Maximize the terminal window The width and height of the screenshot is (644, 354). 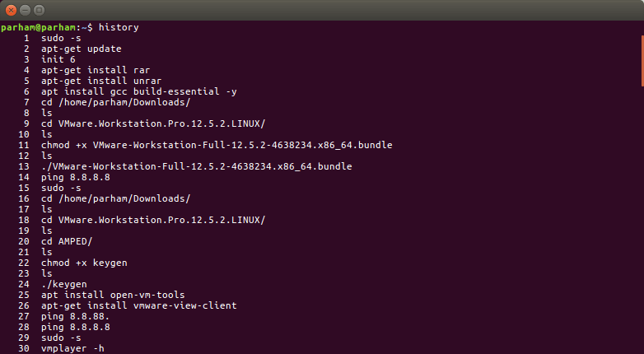click(x=40, y=9)
